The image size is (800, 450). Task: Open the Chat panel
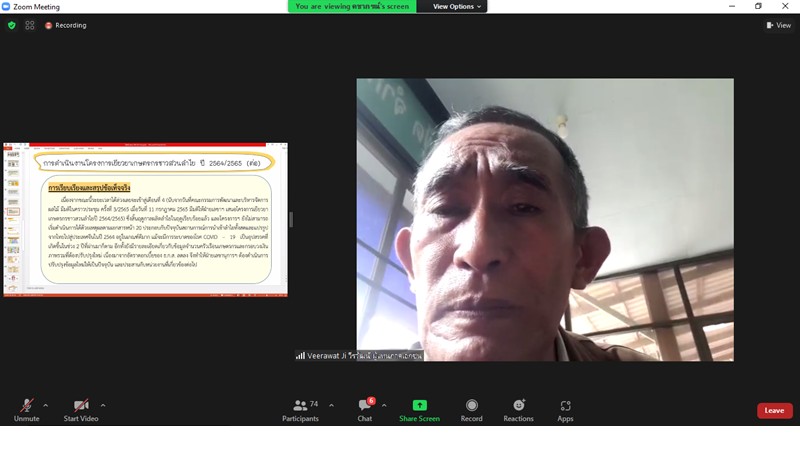[x=365, y=410]
